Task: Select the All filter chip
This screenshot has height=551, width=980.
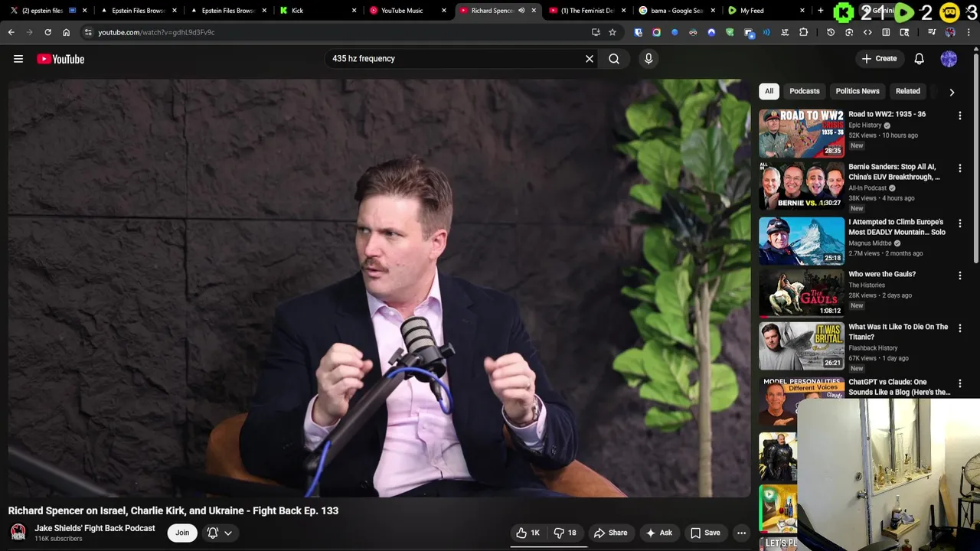Action: tap(769, 91)
